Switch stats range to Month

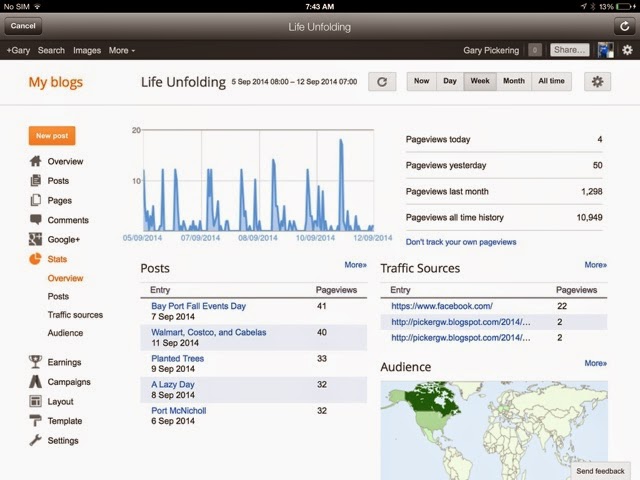pyautogui.click(x=513, y=81)
